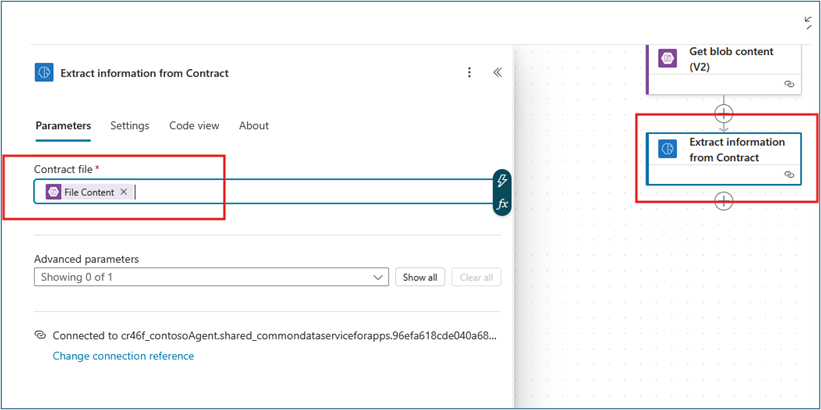Click the collapse arrows in top-right corner

[x=808, y=22]
